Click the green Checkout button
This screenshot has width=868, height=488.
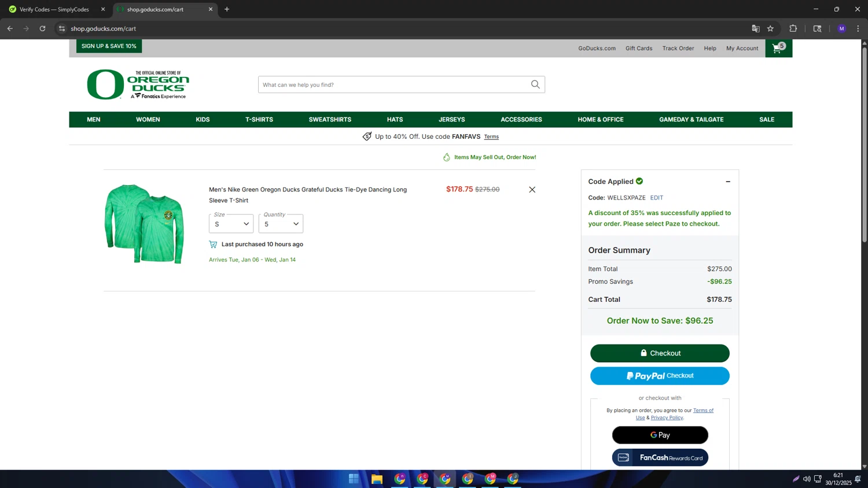click(x=660, y=353)
